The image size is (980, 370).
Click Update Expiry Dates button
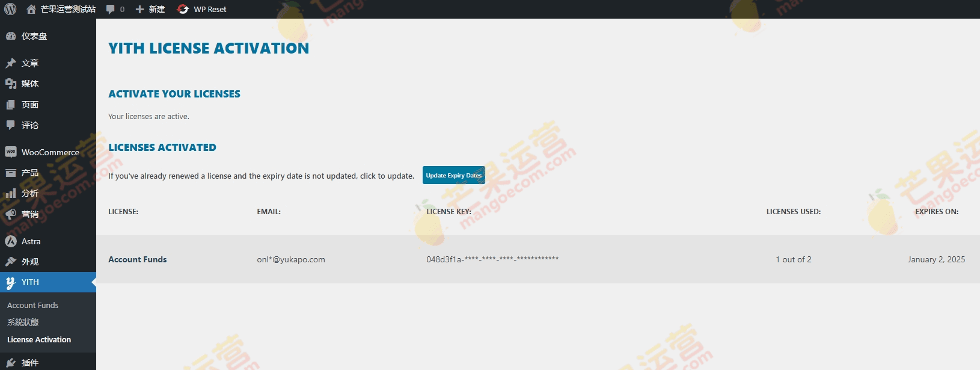(x=454, y=175)
